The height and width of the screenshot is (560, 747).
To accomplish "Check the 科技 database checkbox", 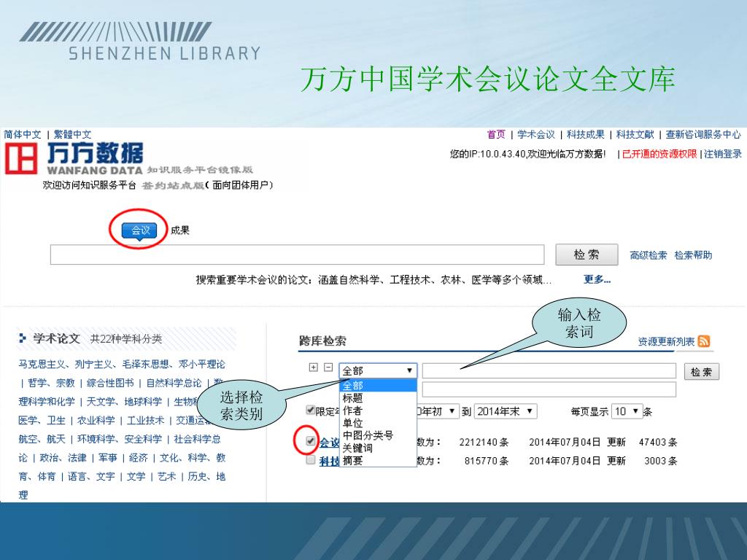I will coord(311,459).
